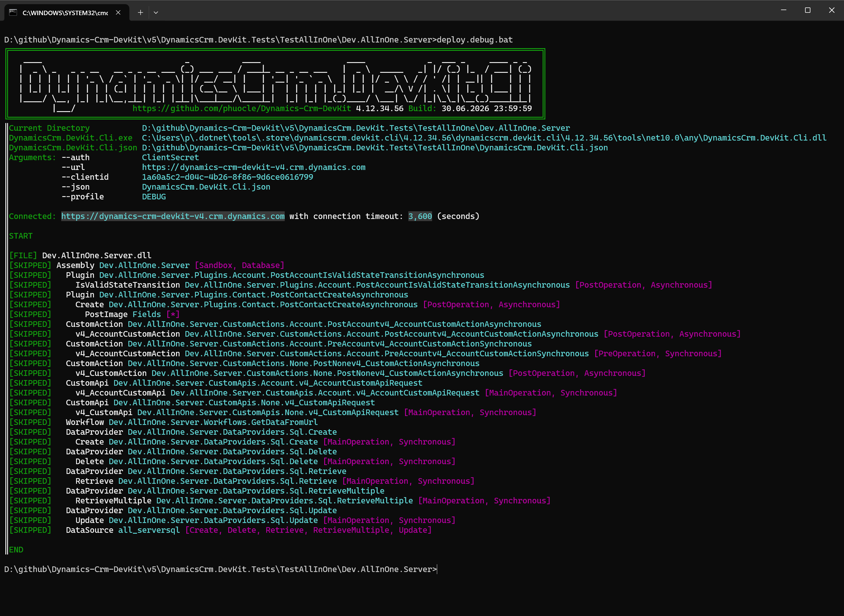
Task: Click the [Sandbox, Database] assembly tag
Action: [x=240, y=265]
